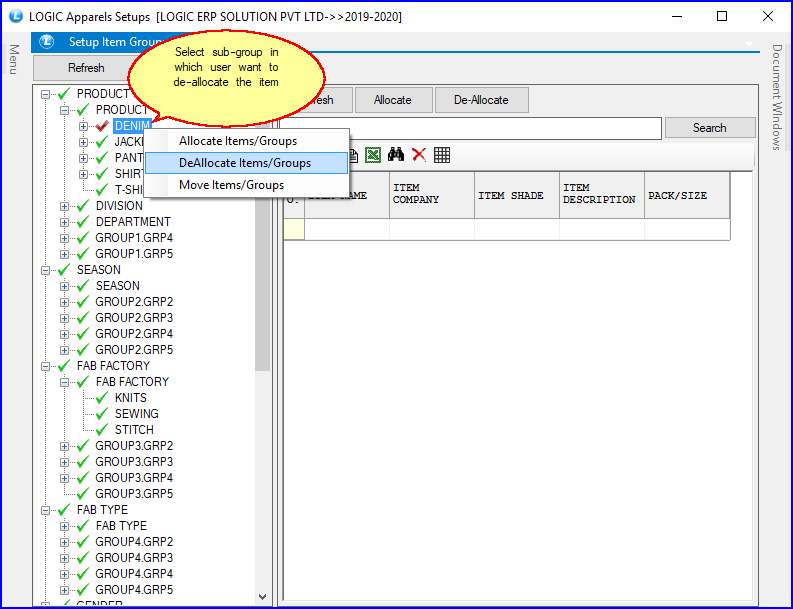The height and width of the screenshot is (609, 793).
Task: Select the GROUP2.GRP4 tree label
Action: (x=134, y=334)
